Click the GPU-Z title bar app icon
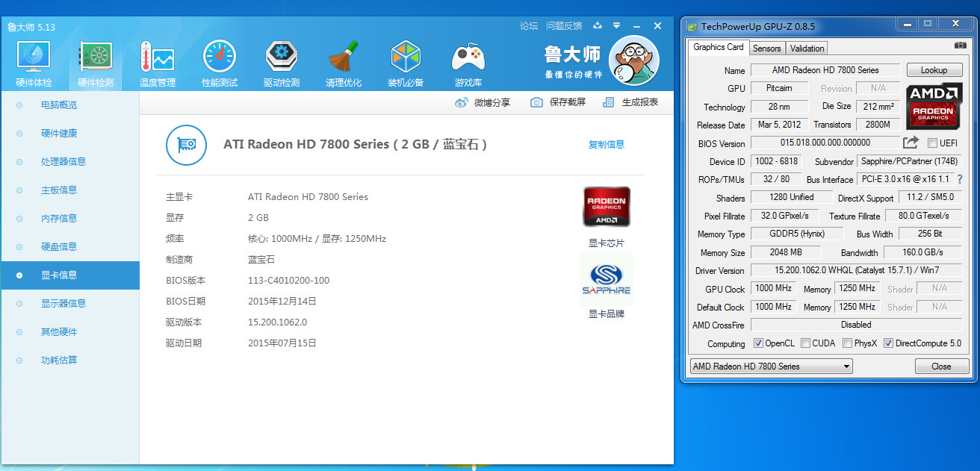980x471 pixels. (692, 27)
